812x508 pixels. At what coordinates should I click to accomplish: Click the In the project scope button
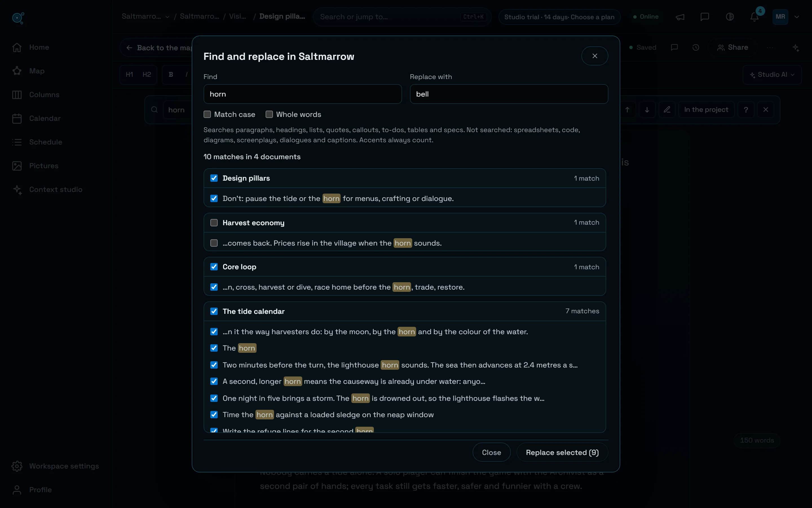tap(706, 110)
